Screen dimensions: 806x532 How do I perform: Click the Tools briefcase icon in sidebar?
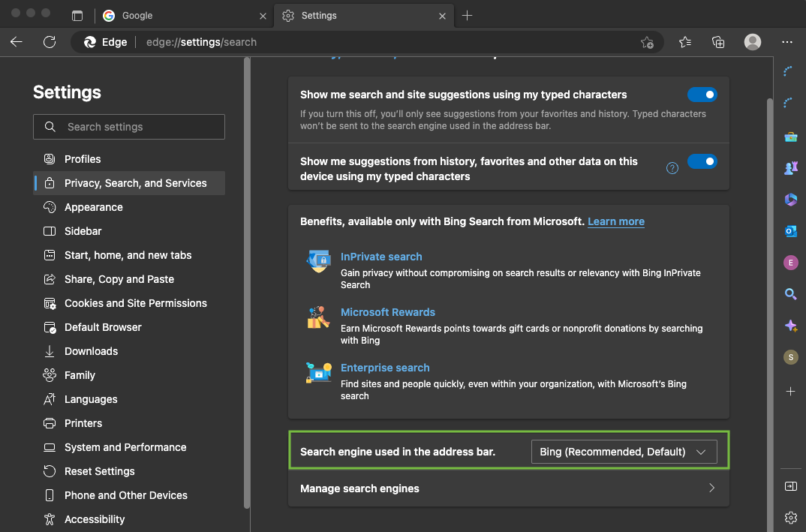pos(790,137)
